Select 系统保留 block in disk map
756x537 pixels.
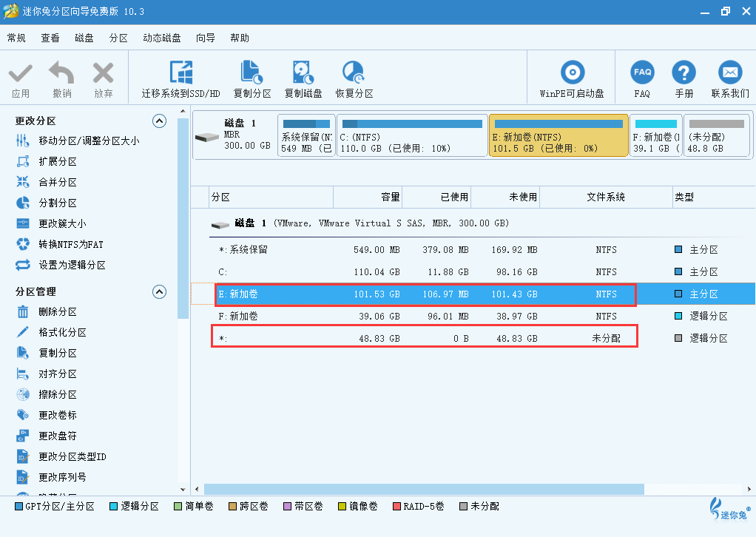306,135
